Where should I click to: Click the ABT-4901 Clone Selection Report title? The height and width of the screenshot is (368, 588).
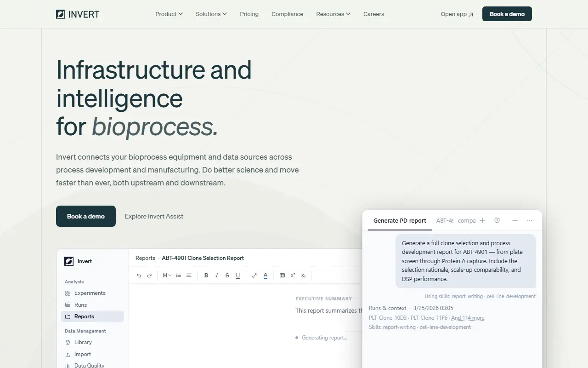203,258
